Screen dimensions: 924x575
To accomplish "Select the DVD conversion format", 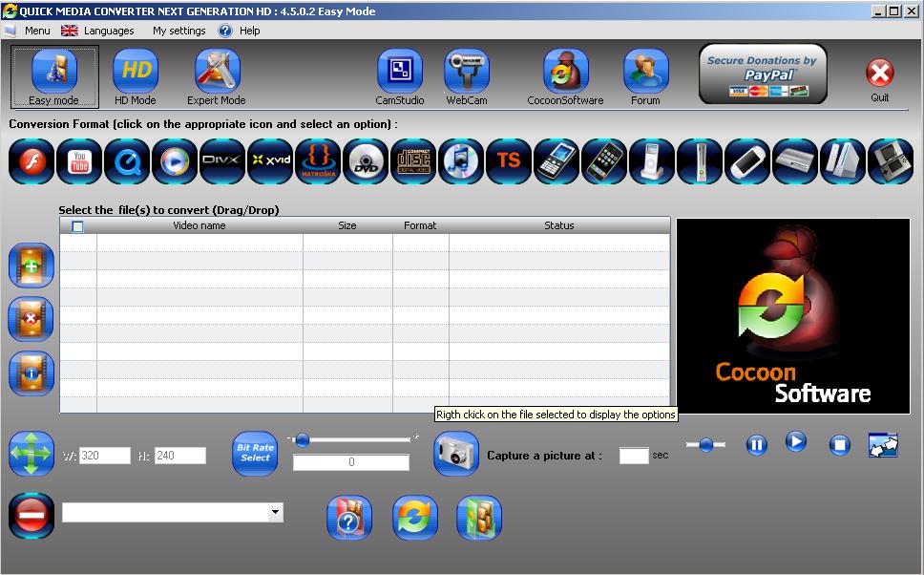I will (366, 161).
